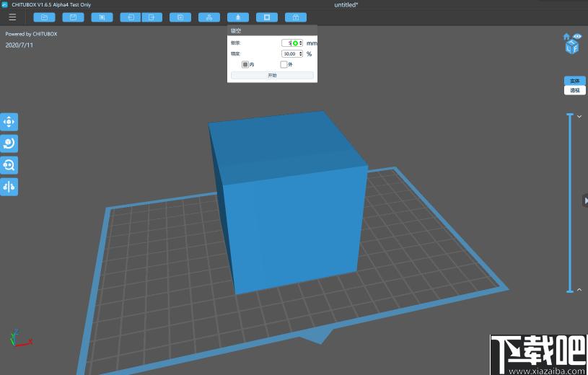588x375 pixels.
Task: Switch to solid view mode tab
Action: (575, 81)
